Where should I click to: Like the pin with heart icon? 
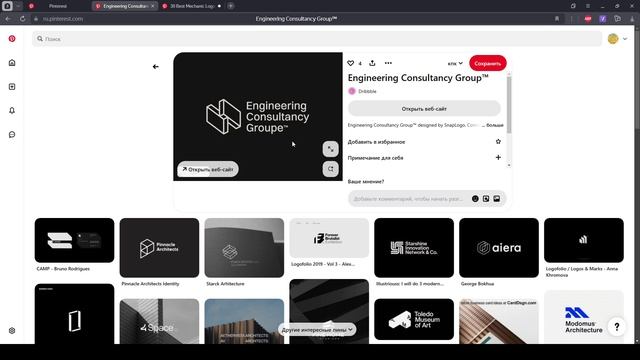point(351,63)
